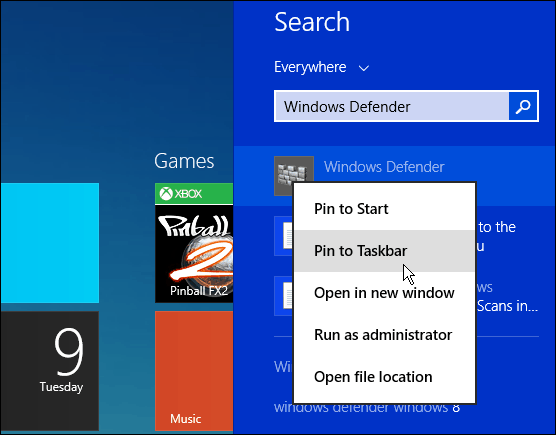556x435 pixels.
Task: Click the Windows Defender search result title
Action: click(x=384, y=167)
